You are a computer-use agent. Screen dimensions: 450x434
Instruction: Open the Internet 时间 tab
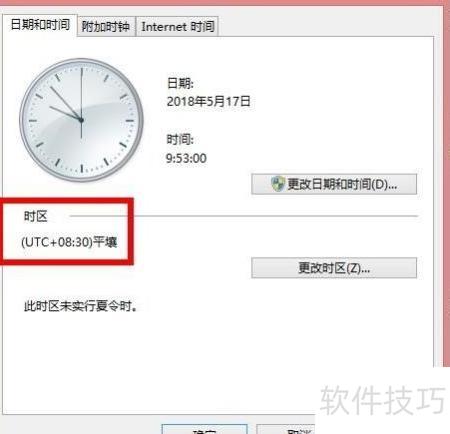click(x=177, y=26)
